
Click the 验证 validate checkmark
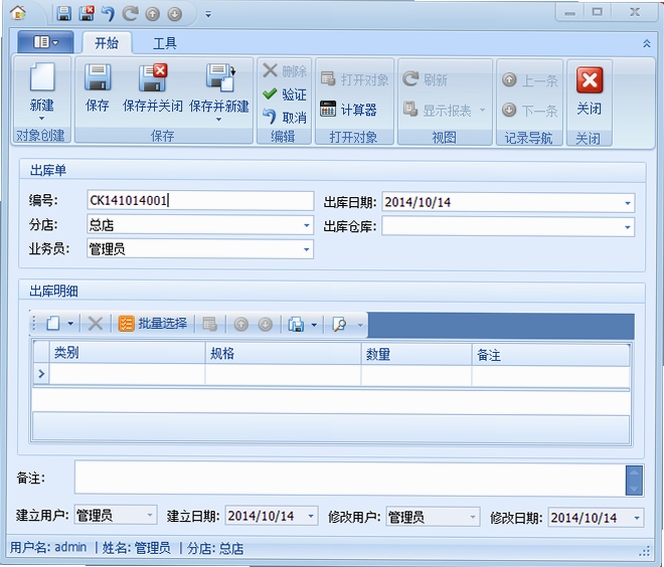tap(284, 94)
